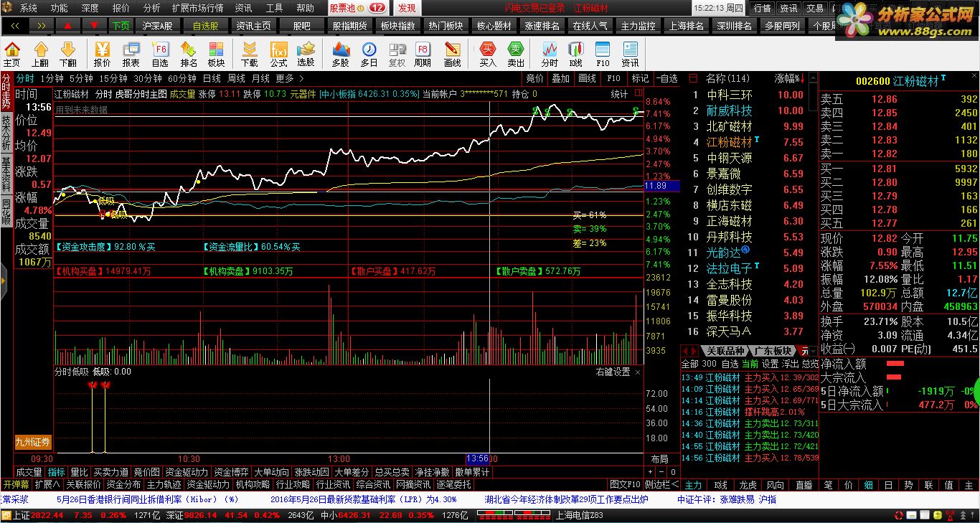Select the 周线 weekly period option

point(236,78)
